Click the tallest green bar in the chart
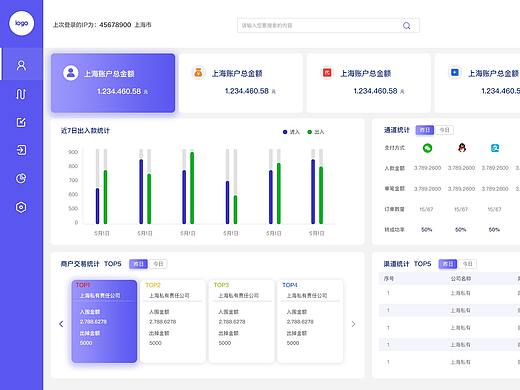The image size is (520, 390). coord(192,188)
